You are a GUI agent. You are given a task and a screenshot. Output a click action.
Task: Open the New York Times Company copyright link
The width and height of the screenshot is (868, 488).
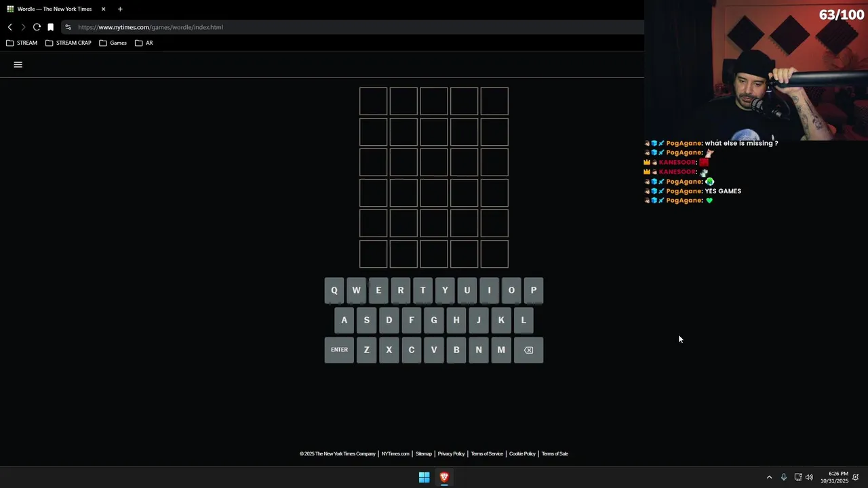click(x=338, y=453)
